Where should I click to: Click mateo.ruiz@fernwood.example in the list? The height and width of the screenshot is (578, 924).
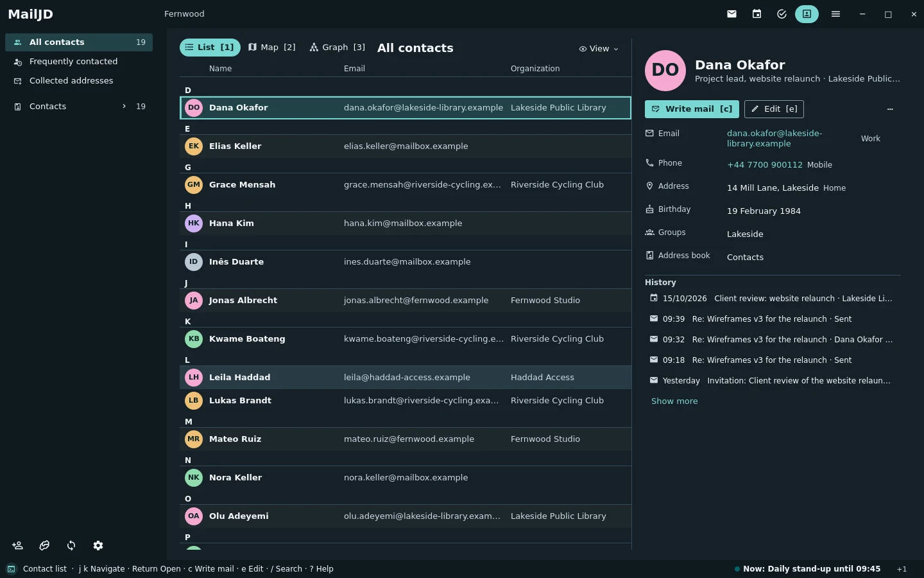coord(409,439)
